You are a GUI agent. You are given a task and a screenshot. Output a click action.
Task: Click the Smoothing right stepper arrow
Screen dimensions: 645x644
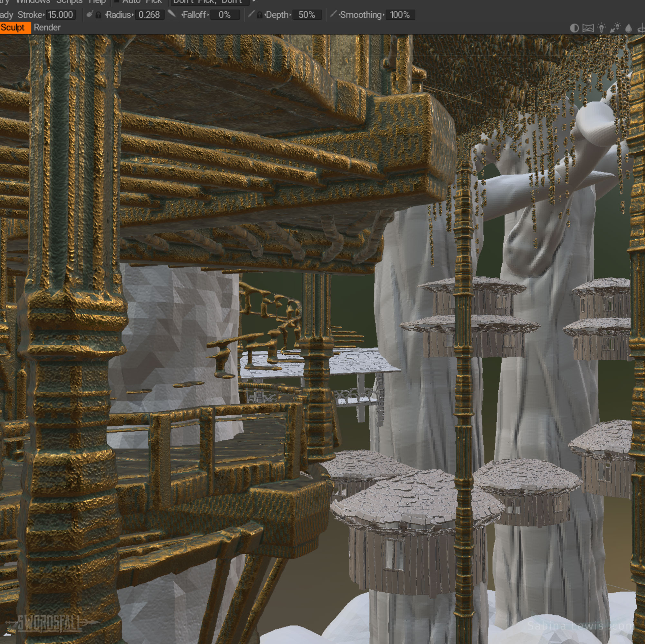[384, 15]
